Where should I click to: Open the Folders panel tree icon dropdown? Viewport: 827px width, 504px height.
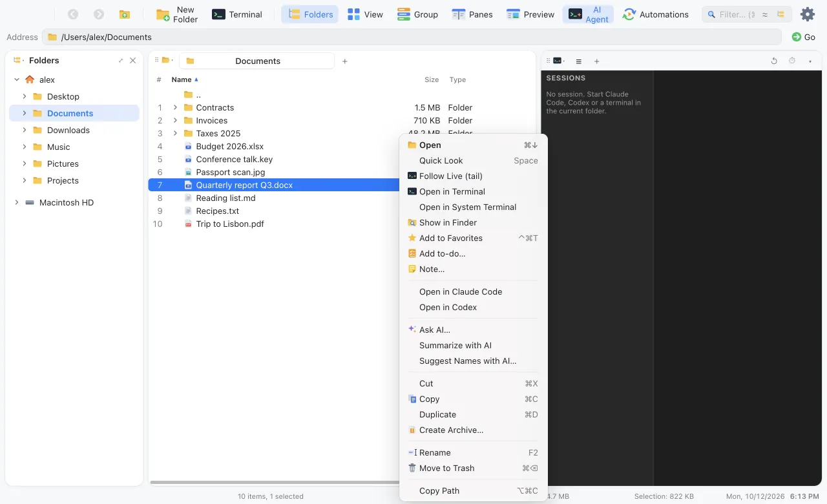(18, 60)
